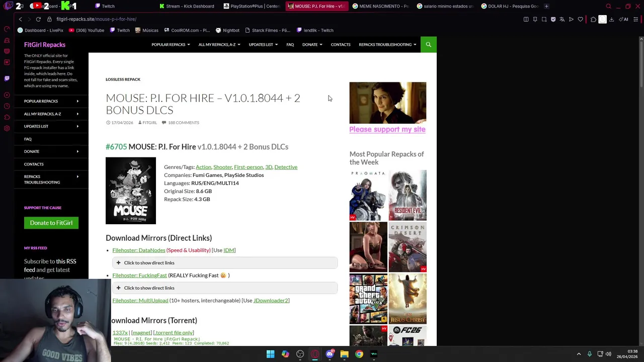This screenshot has height=362, width=644.
Task: Click the volume speaker icon in system tray
Action: 609,354
